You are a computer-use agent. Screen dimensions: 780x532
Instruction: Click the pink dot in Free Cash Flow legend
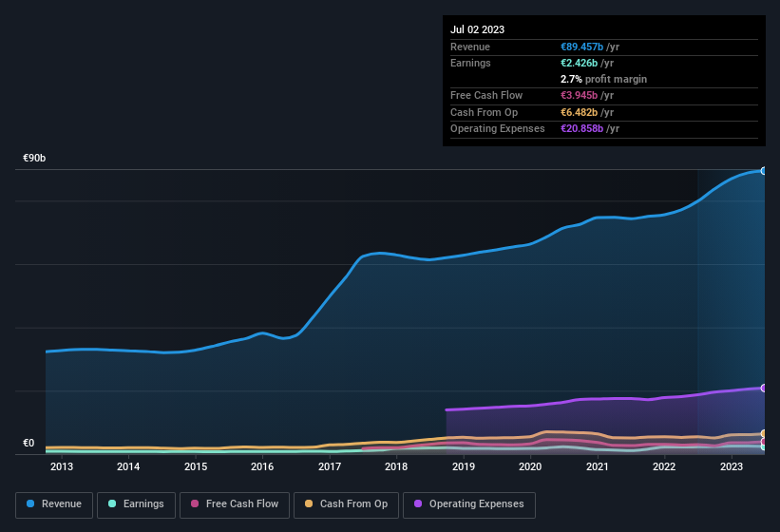click(x=195, y=503)
